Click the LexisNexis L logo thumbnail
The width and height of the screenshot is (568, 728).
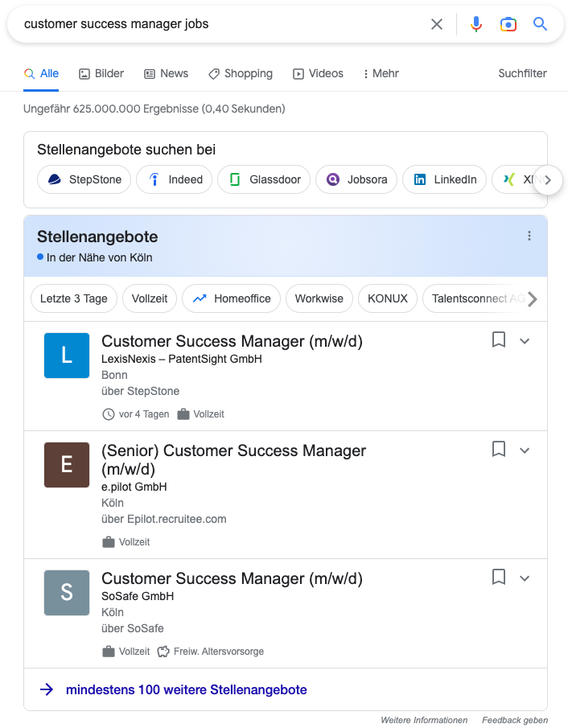pyautogui.click(x=67, y=356)
